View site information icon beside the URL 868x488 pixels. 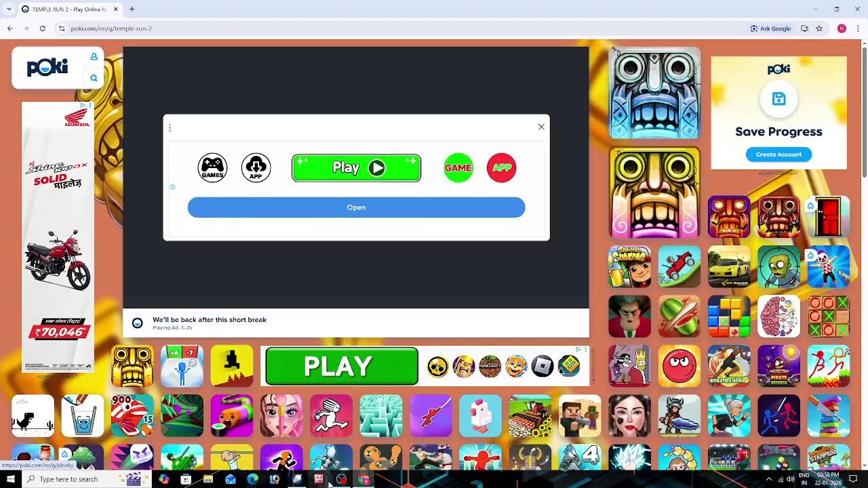[x=61, y=28]
